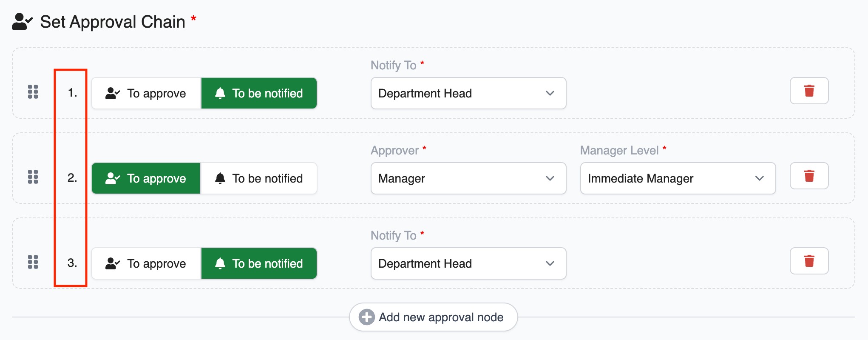The image size is (868, 340).
Task: Open the Approver dropdown showing Manager
Action: [468, 178]
